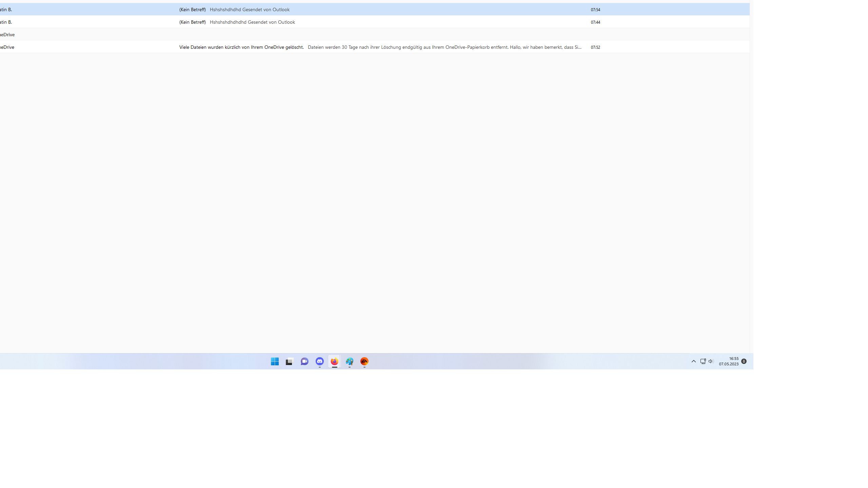Click the volume speaker tray icon
The image size is (868, 488).
(x=711, y=361)
